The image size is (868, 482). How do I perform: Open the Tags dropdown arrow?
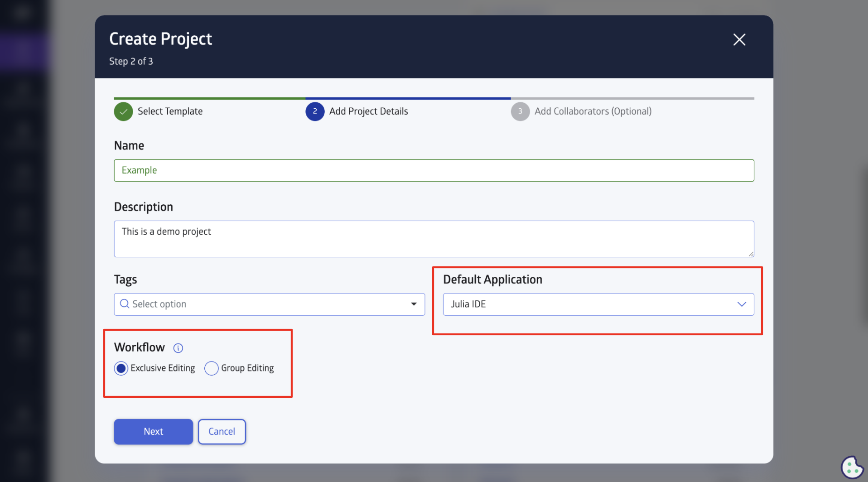point(414,304)
